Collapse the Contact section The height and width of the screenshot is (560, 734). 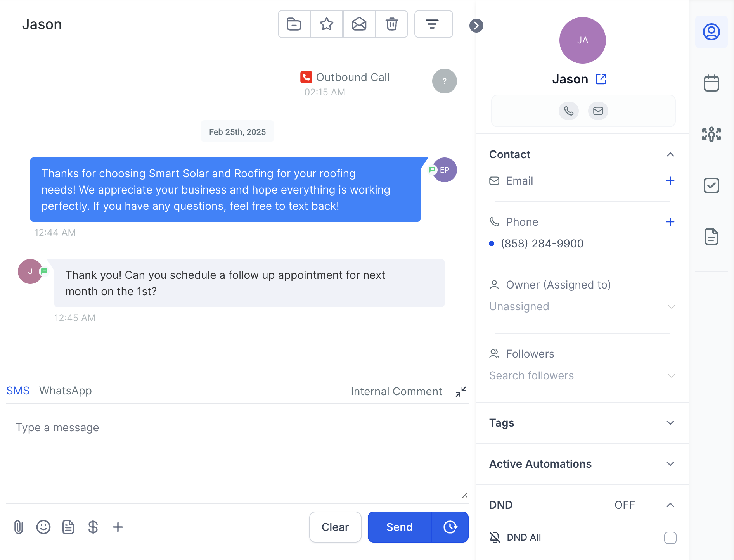(670, 154)
